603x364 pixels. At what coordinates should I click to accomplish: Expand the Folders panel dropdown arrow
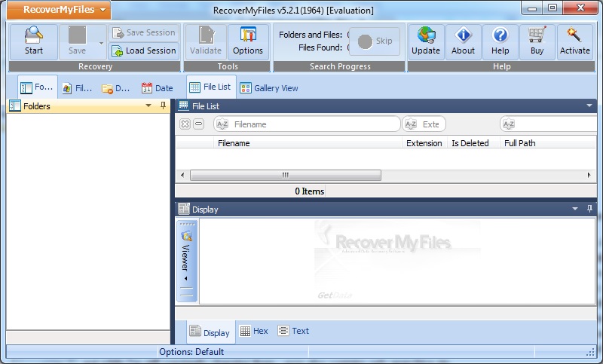pos(149,106)
